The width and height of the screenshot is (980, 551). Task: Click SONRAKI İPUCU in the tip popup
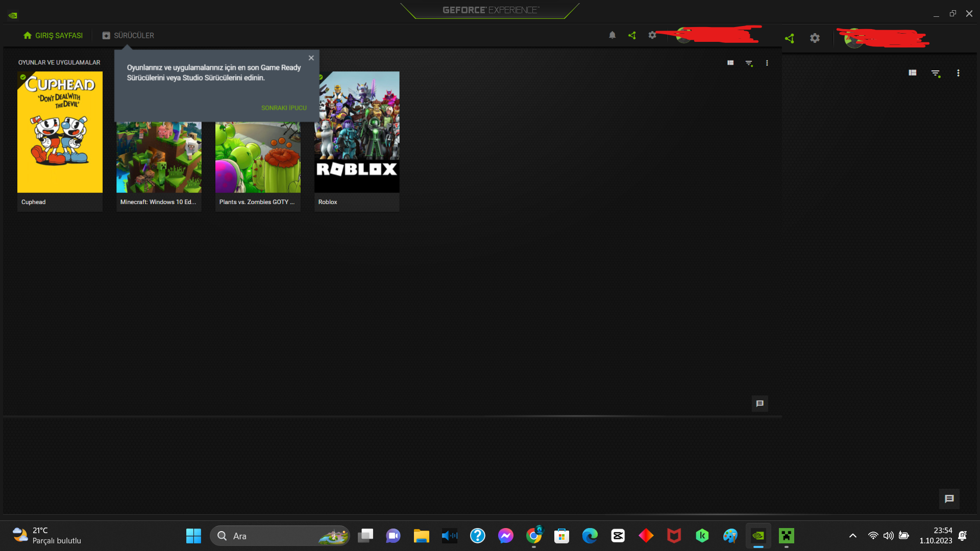[284, 108]
